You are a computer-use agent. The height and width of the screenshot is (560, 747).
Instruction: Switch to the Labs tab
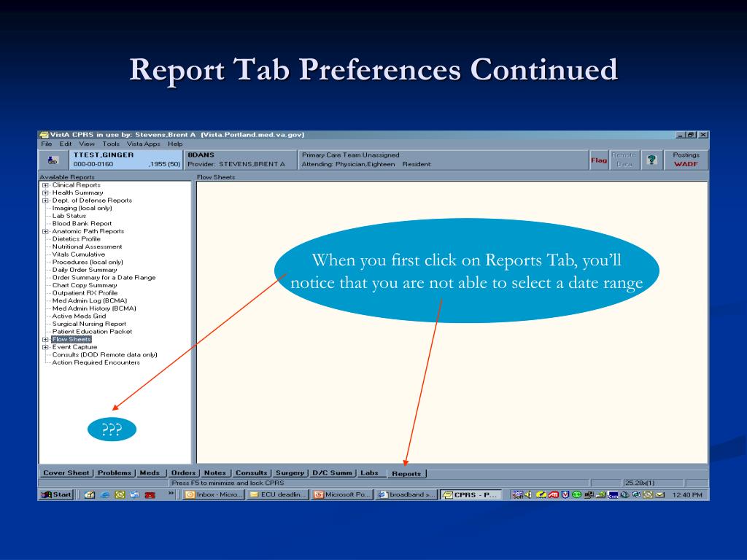pos(369,472)
